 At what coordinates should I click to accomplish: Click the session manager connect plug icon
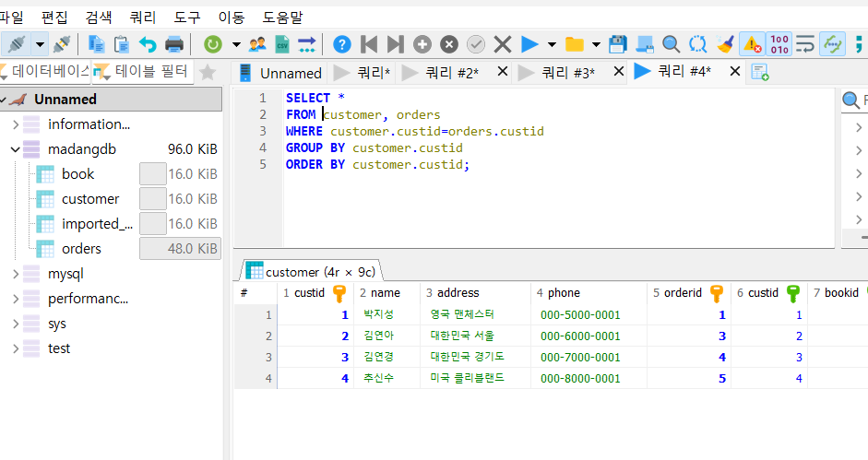(16, 43)
